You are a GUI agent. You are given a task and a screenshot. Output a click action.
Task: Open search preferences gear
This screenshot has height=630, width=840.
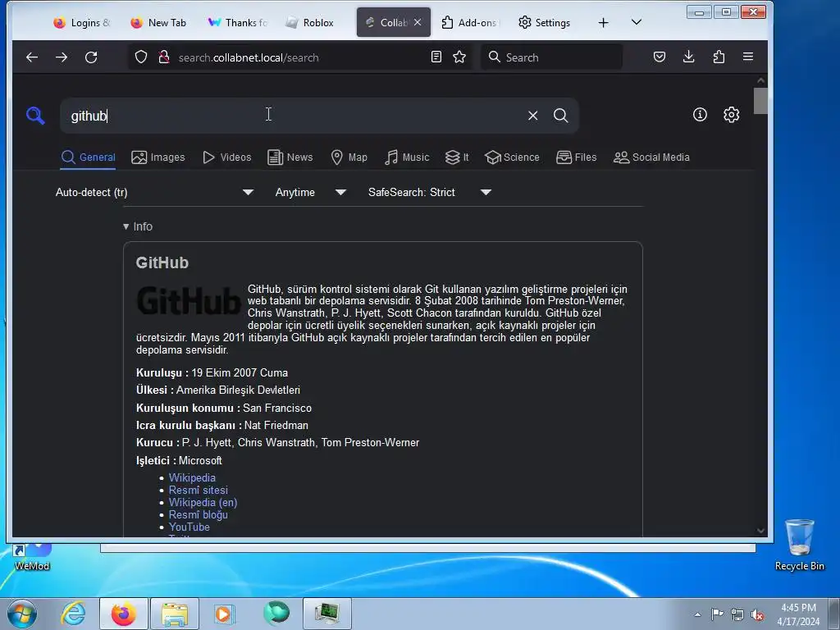tap(731, 115)
